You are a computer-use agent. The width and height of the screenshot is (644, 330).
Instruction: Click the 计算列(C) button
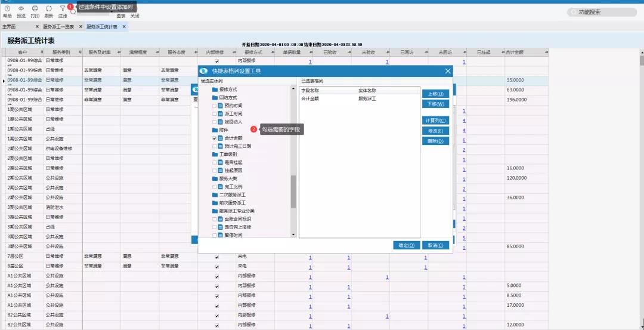pos(435,121)
